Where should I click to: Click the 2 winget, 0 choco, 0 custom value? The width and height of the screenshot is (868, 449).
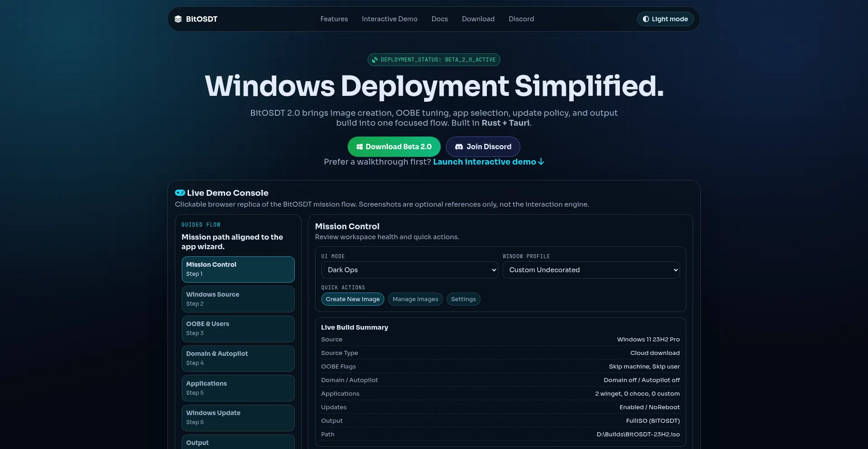637,394
